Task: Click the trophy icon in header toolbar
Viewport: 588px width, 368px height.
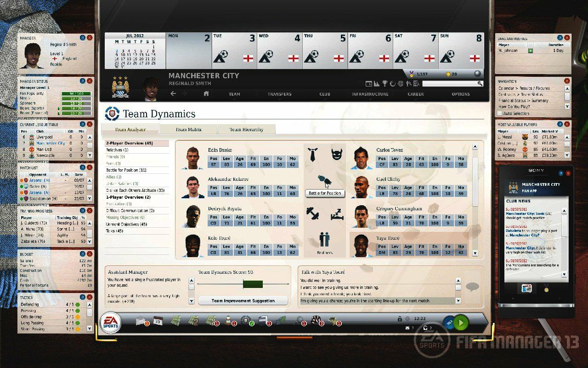Action: pyautogui.click(x=385, y=84)
